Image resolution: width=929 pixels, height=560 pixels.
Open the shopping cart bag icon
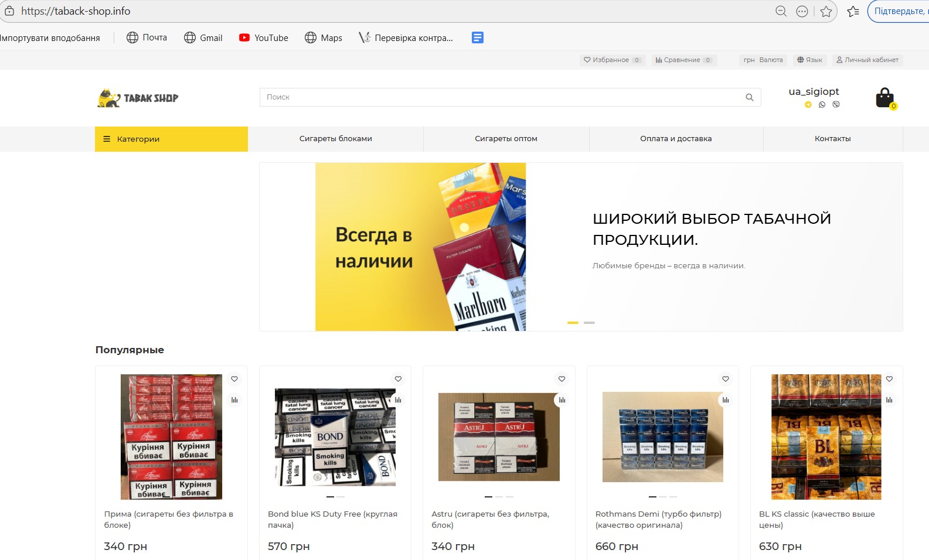tap(884, 98)
